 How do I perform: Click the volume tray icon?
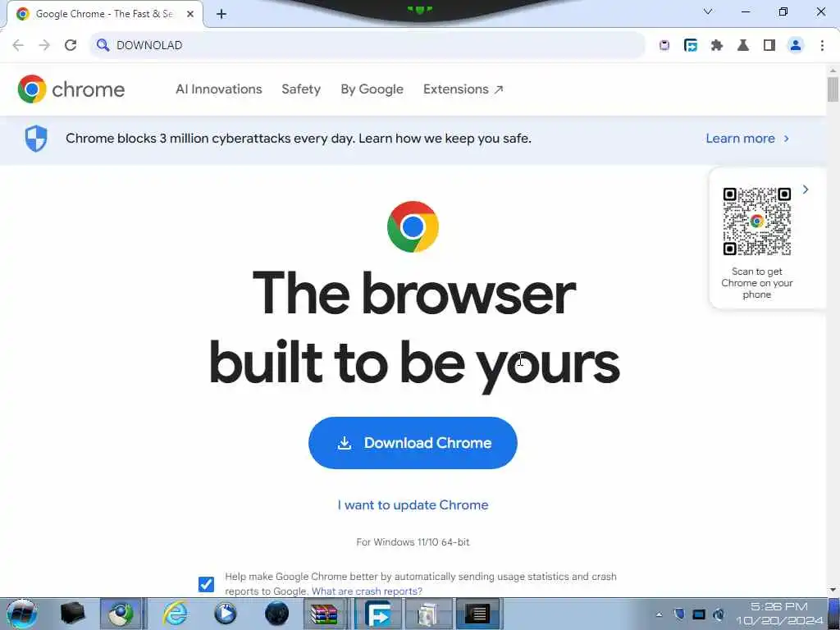719,614
